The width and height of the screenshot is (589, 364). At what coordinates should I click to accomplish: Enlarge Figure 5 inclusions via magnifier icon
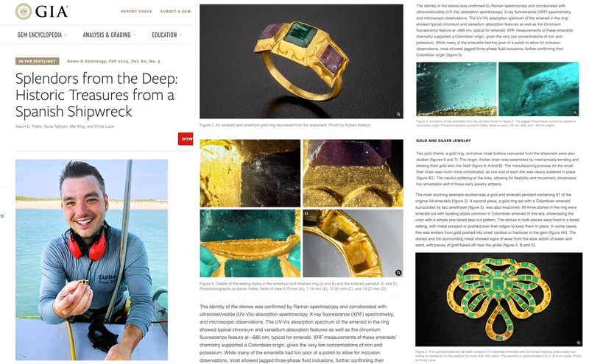(x=575, y=113)
